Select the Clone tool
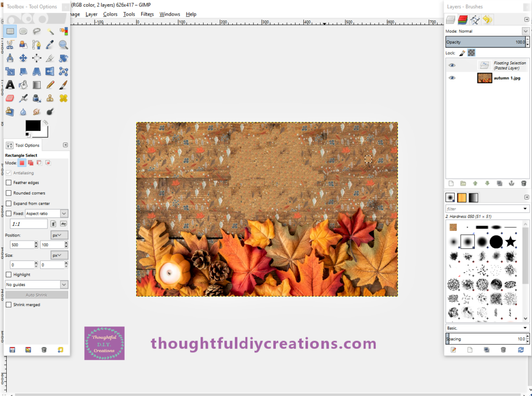 49,98
